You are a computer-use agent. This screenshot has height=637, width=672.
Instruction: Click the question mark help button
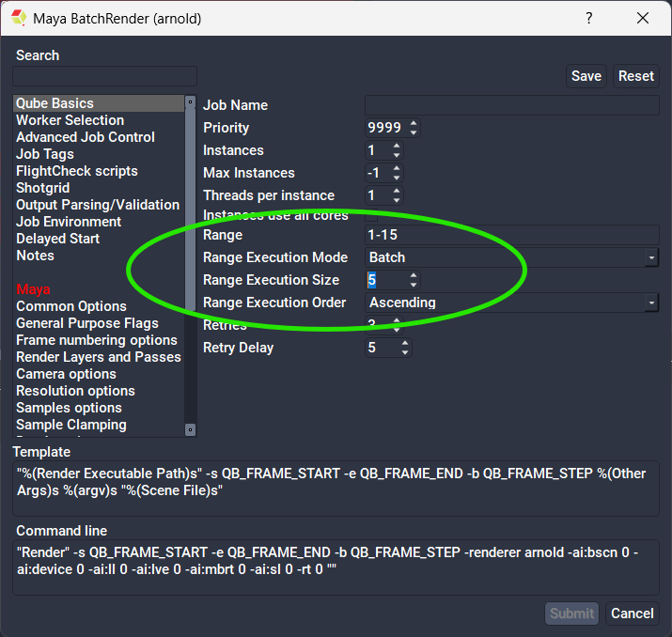point(589,18)
